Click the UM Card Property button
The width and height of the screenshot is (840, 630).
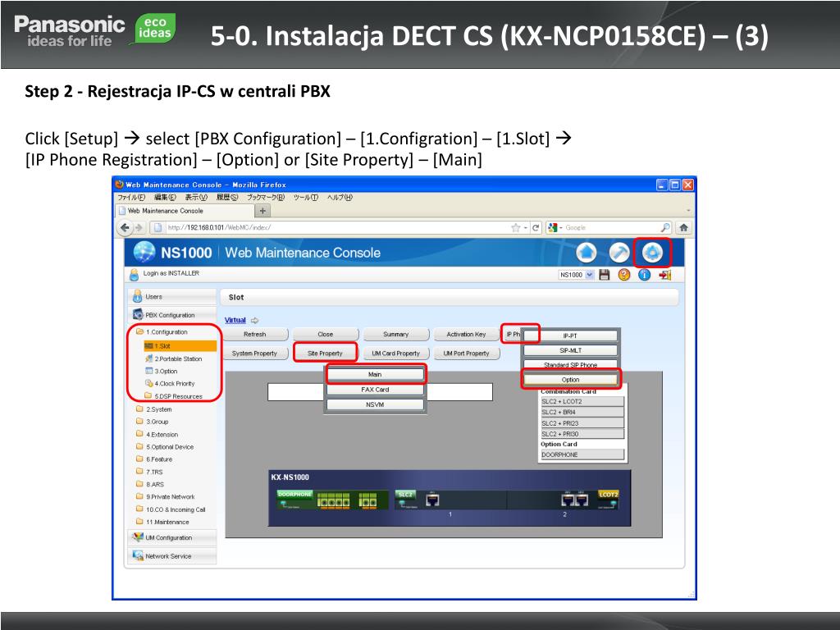pos(396,354)
